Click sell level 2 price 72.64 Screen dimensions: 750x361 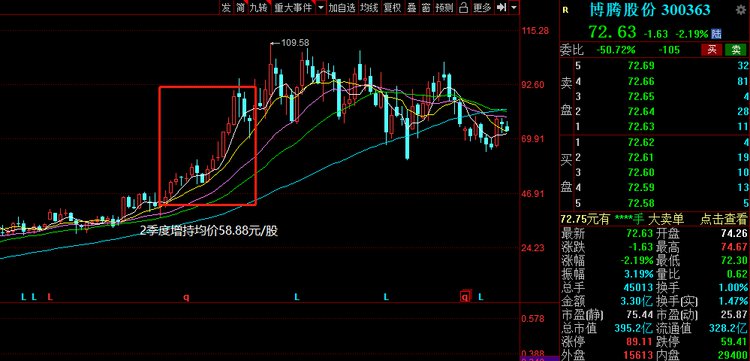pyautogui.click(x=641, y=111)
